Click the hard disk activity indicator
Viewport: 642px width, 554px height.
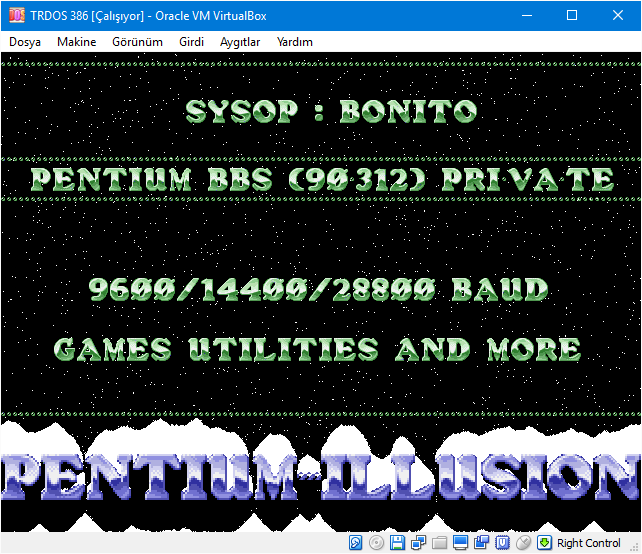(356, 543)
